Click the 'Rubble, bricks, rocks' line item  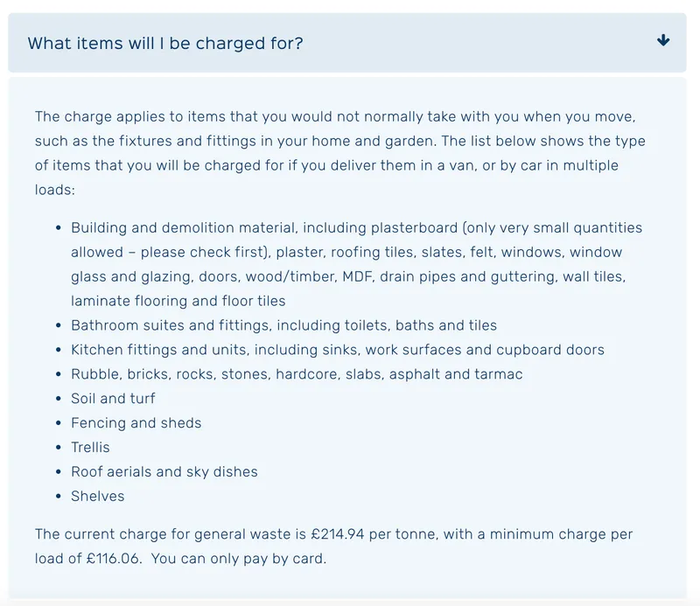296,373
